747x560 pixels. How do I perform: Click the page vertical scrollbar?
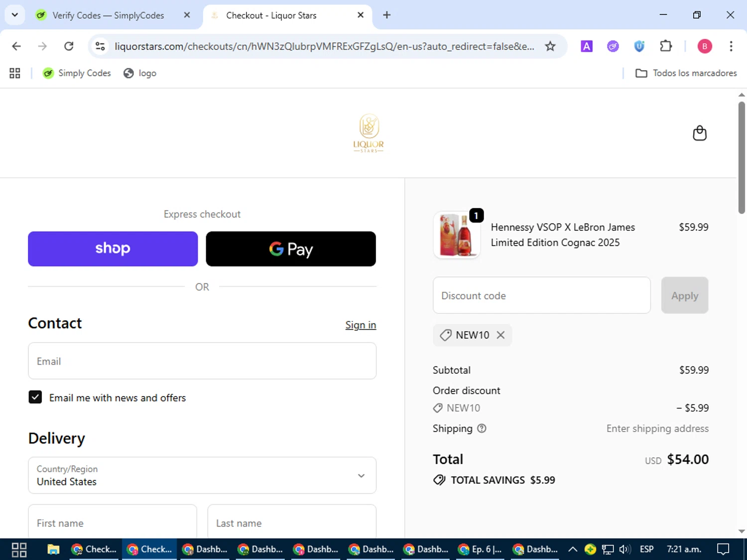(742, 157)
